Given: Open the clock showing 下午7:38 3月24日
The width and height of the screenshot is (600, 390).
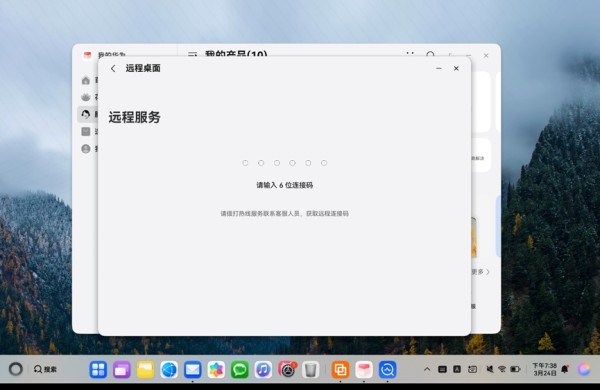Looking at the screenshot, I should (545, 369).
